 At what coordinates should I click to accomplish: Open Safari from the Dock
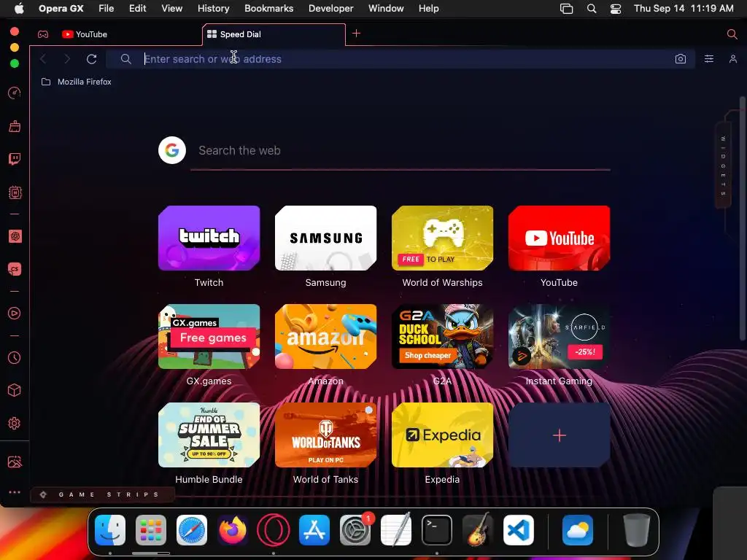click(192, 530)
